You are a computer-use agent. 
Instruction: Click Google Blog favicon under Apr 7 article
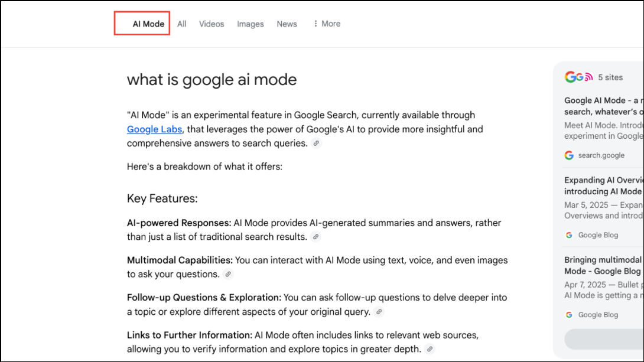[x=569, y=315]
